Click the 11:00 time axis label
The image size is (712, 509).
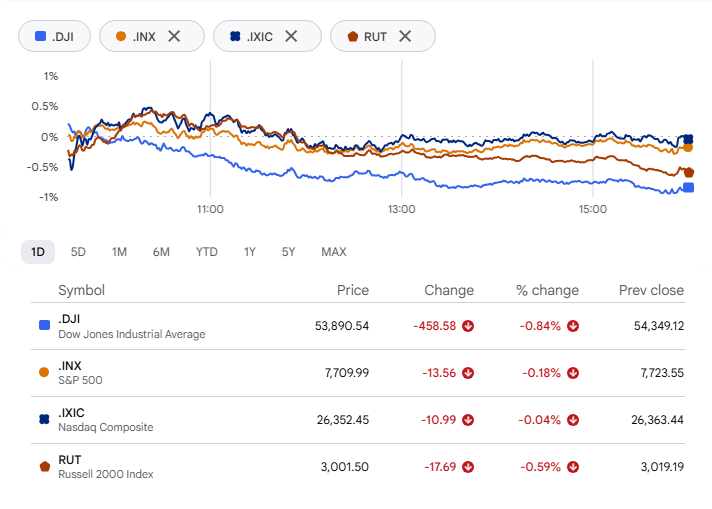click(x=210, y=209)
